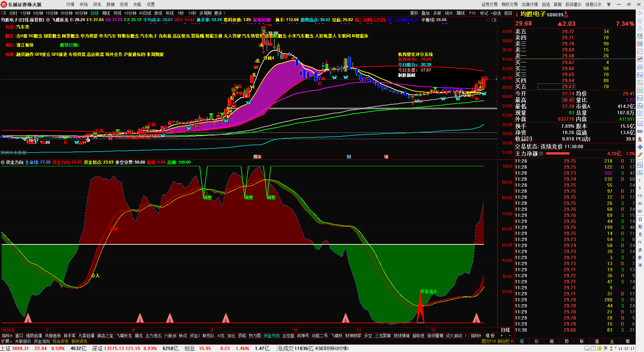Click the round icon beside stock name 均胜电子
This screenshot has height=352, width=644.
pyautogui.click(x=48, y=20)
